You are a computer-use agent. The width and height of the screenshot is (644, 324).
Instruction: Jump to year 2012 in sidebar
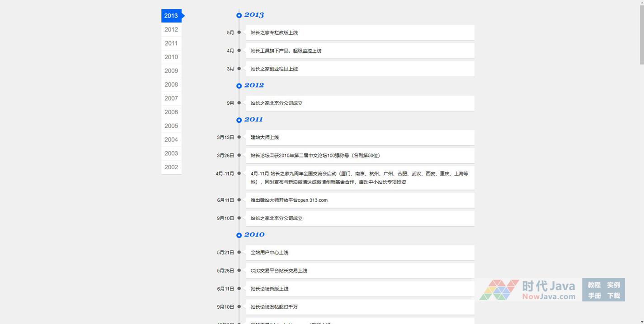[171, 30]
